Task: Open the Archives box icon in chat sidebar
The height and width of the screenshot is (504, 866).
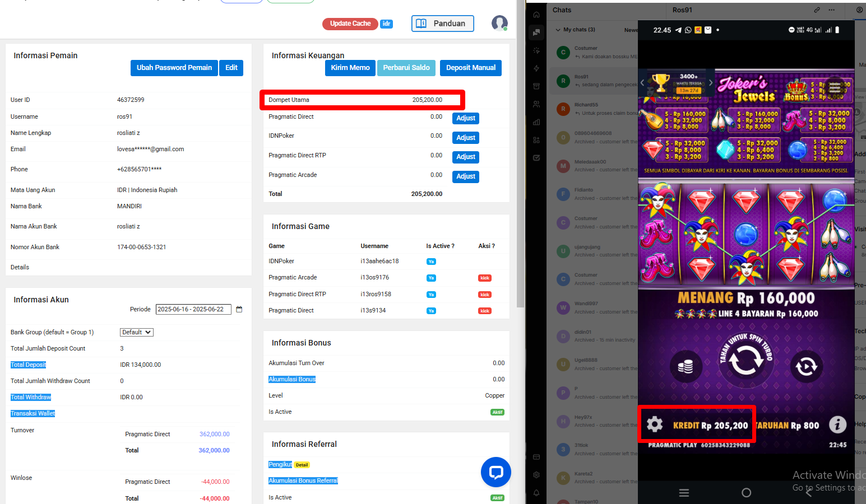Action: tap(536, 86)
